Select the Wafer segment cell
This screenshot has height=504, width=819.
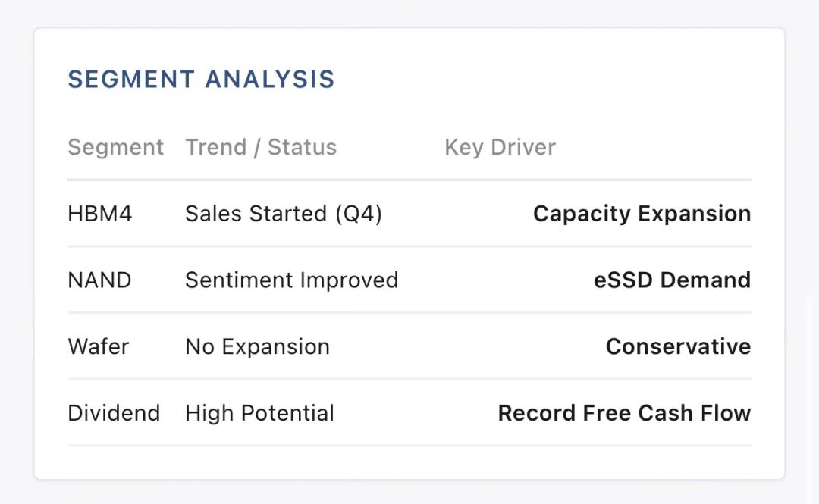click(x=99, y=347)
